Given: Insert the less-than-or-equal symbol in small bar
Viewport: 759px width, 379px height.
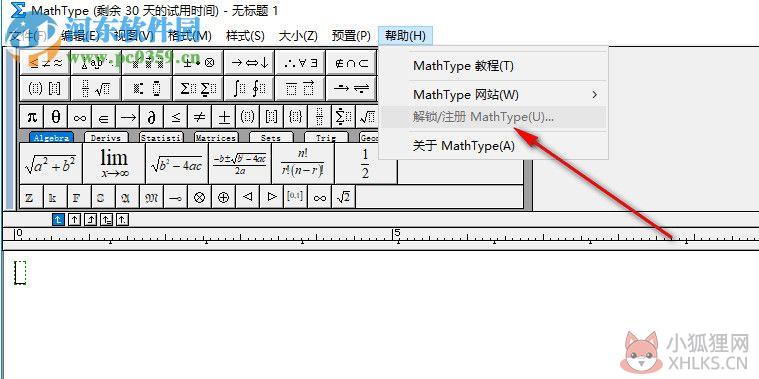Looking at the screenshot, I should click(176, 117).
